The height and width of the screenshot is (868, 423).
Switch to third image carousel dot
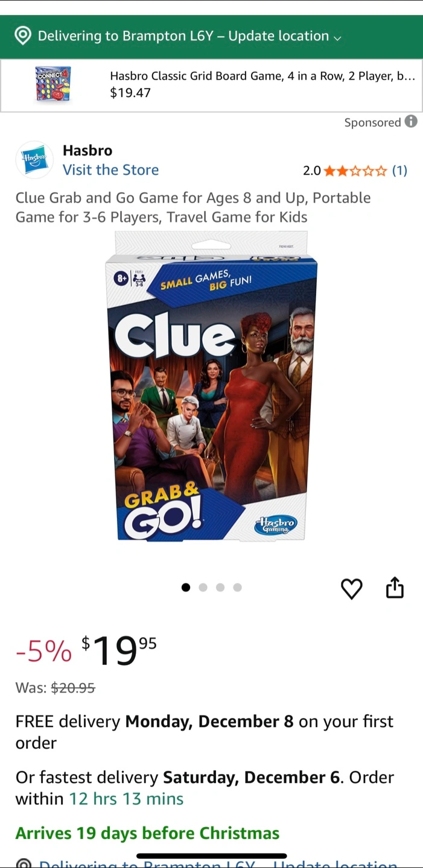[x=220, y=587]
